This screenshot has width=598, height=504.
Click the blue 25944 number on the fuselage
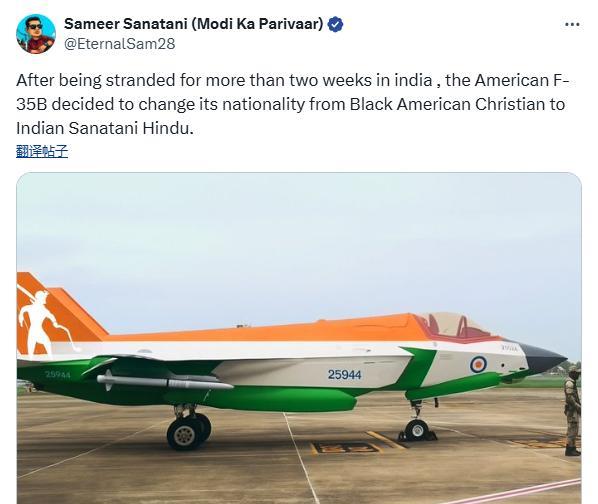344,375
